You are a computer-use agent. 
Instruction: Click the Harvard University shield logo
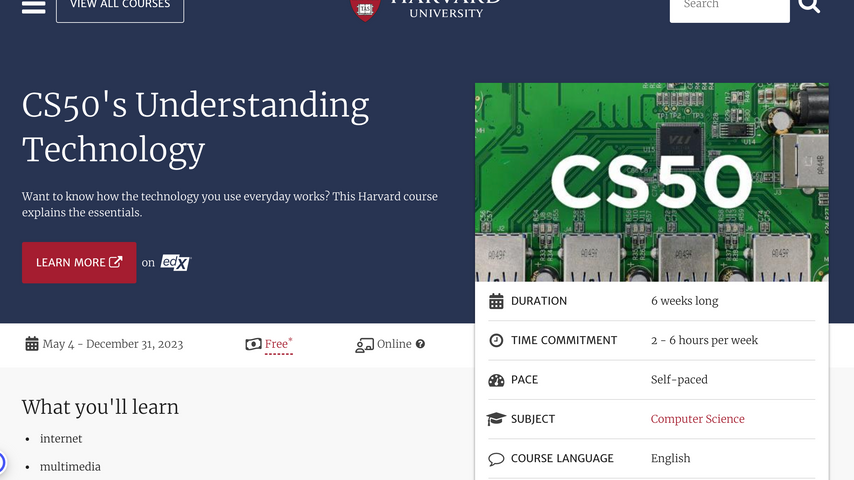[365, 9]
